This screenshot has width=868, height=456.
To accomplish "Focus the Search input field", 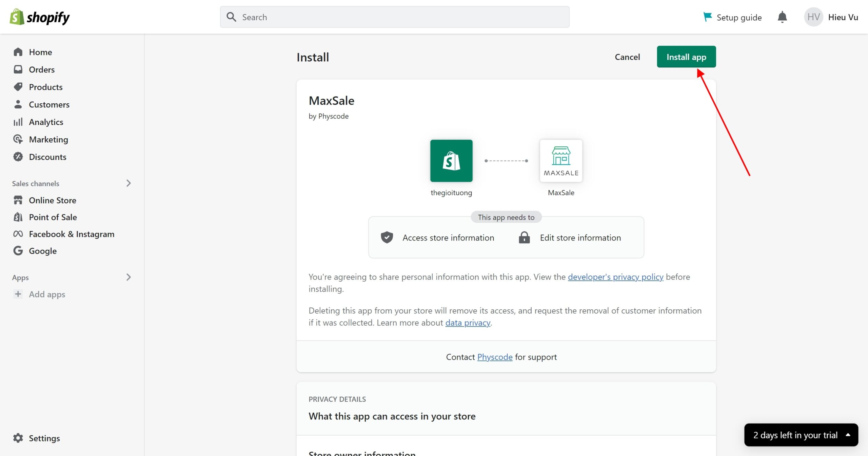I will (x=394, y=17).
